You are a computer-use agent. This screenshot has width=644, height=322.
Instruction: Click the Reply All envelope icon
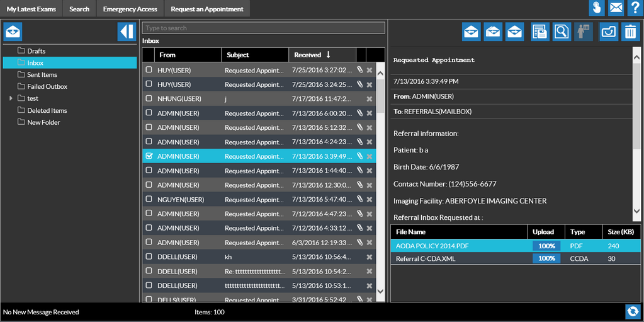pyautogui.click(x=493, y=32)
